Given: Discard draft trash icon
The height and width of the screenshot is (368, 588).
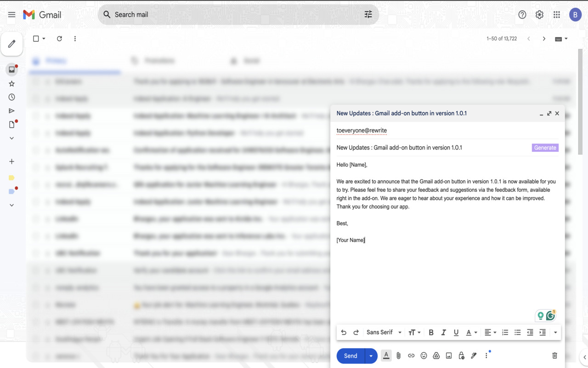Looking at the screenshot, I should click(x=554, y=356).
